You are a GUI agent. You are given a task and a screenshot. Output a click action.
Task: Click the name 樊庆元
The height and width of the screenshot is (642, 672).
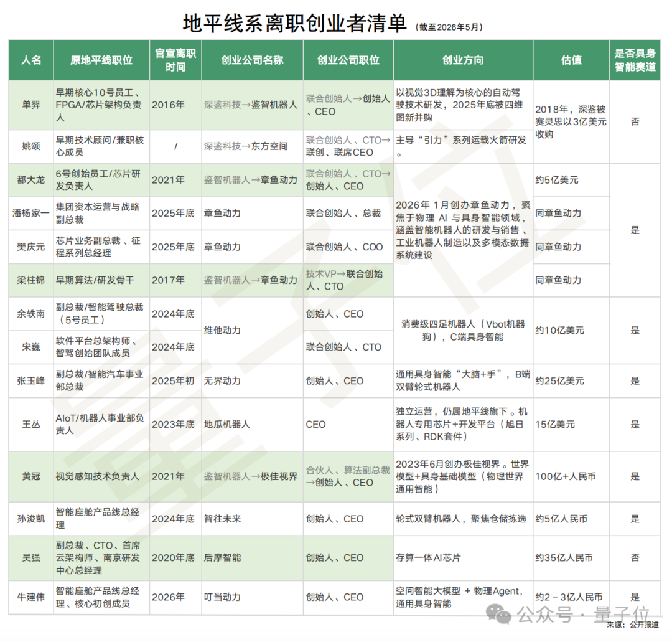point(31,247)
